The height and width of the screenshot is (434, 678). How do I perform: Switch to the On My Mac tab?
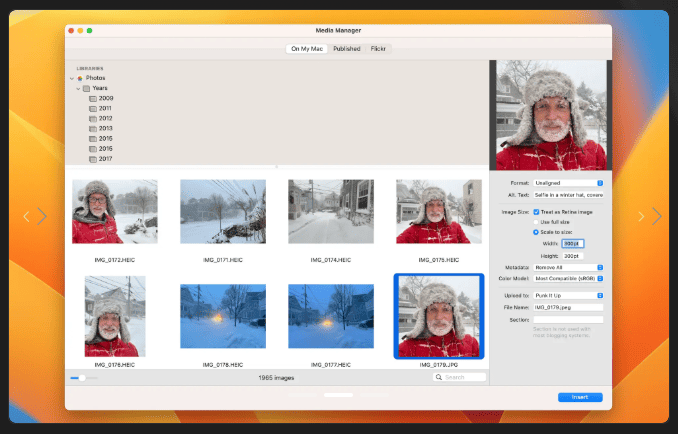[307, 49]
